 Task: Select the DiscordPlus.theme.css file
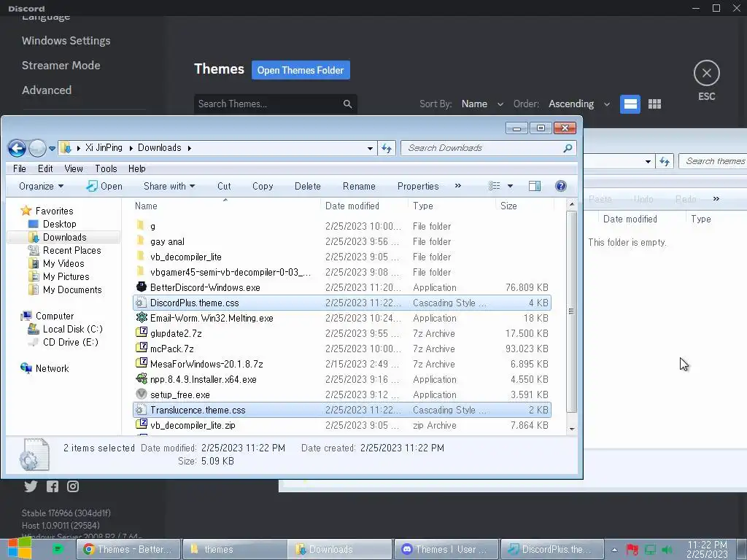coord(341,303)
